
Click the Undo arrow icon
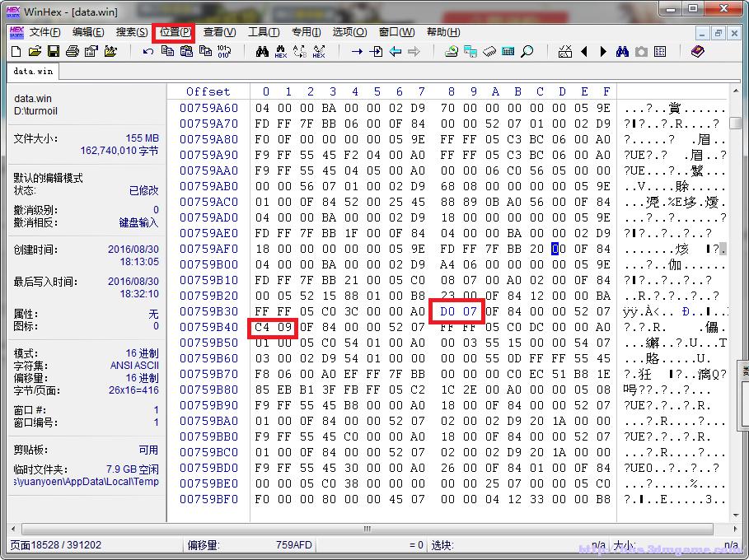pos(148,51)
